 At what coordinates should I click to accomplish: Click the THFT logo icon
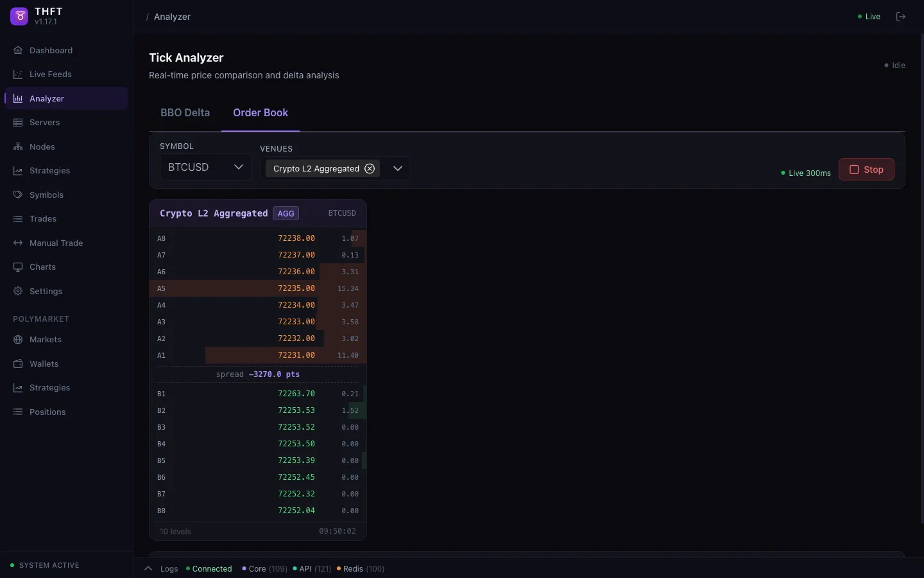point(19,16)
